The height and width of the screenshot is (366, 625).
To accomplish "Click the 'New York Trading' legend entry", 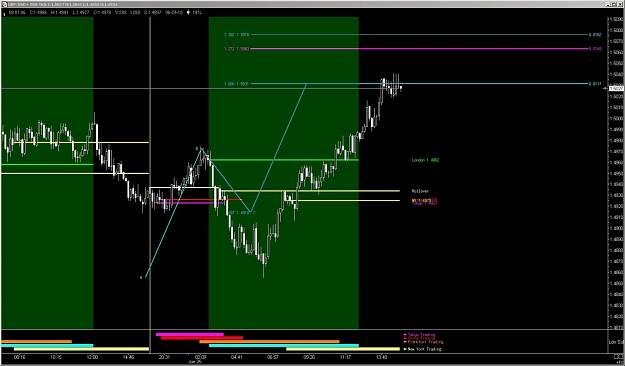I will (423, 349).
